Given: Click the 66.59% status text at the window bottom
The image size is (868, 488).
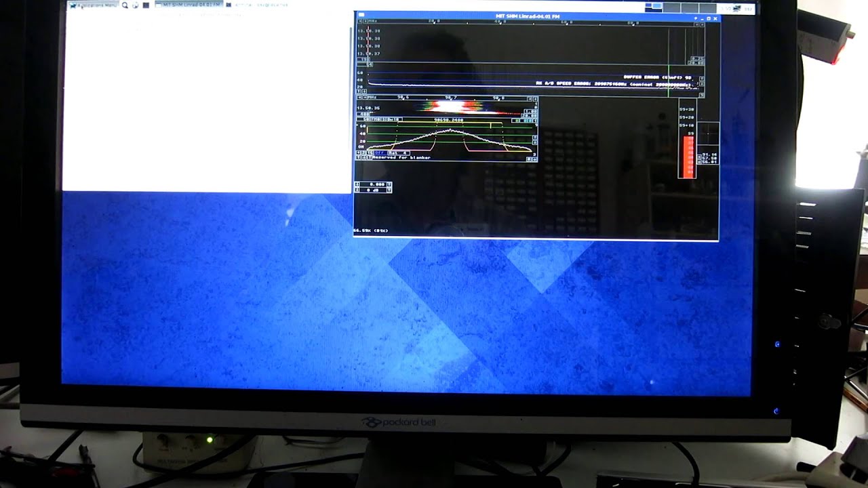Looking at the screenshot, I should [370, 230].
